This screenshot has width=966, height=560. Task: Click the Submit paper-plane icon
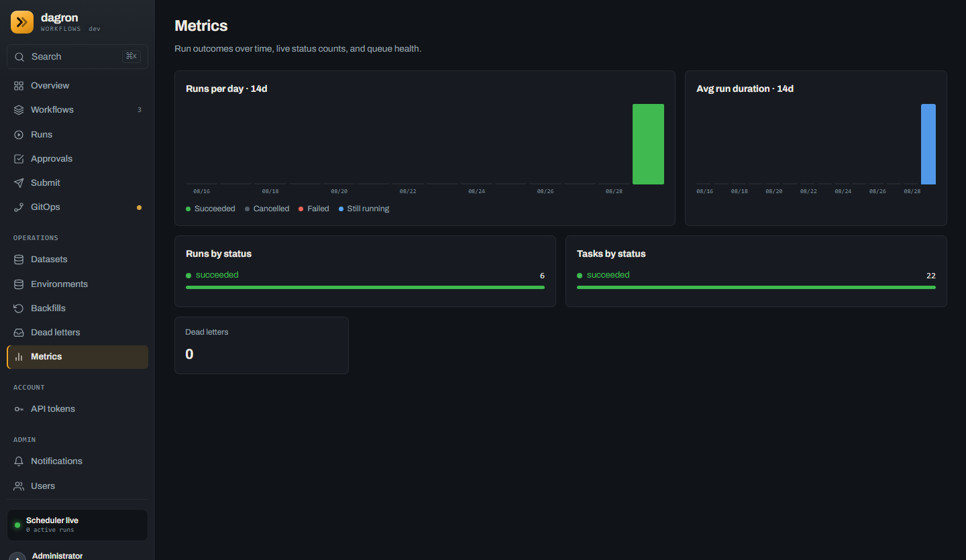coord(19,183)
